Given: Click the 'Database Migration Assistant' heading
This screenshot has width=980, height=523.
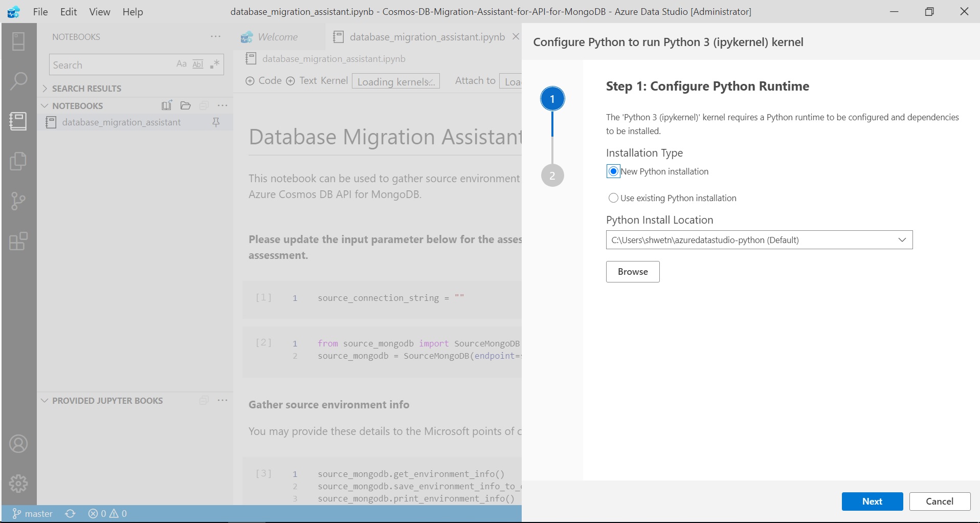Looking at the screenshot, I should (x=385, y=137).
